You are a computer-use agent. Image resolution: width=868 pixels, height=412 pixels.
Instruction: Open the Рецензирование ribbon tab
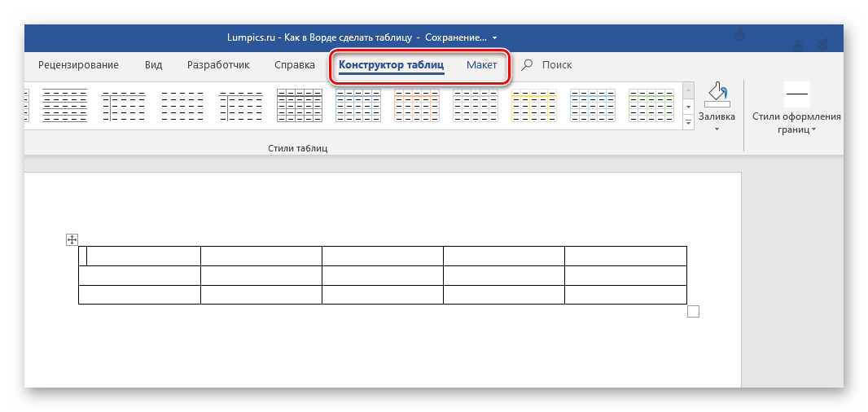point(80,65)
